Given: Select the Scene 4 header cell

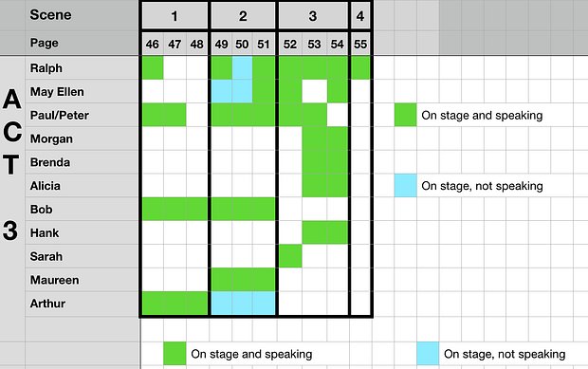Looking at the screenshot, I should 360,16.
